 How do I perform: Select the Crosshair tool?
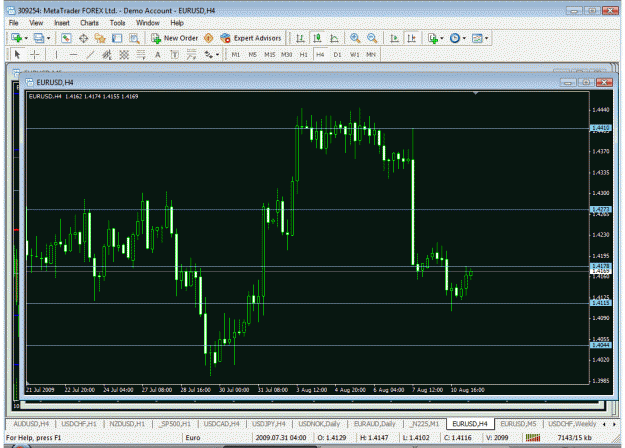click(35, 55)
